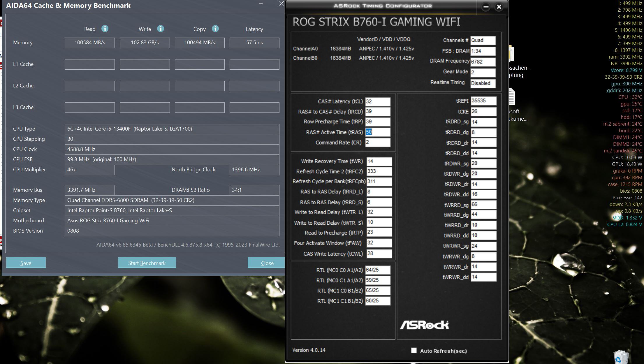Close the ASRock Timing Configurator window
Image resolution: width=644 pixels, height=364 pixels.
click(x=499, y=7)
